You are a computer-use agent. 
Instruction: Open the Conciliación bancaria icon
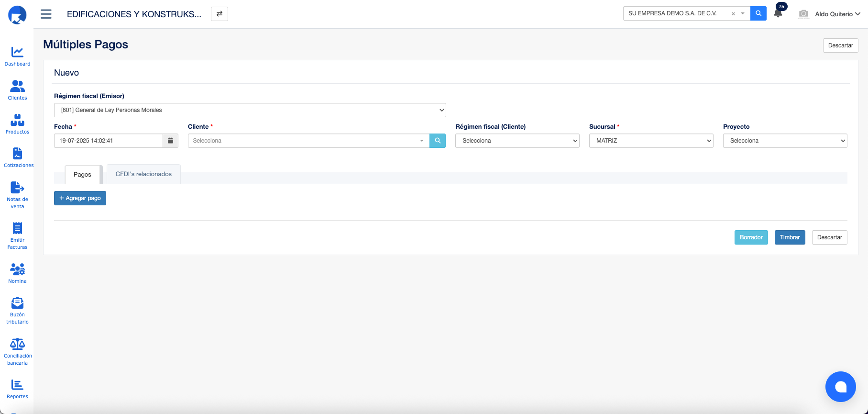[17, 344]
